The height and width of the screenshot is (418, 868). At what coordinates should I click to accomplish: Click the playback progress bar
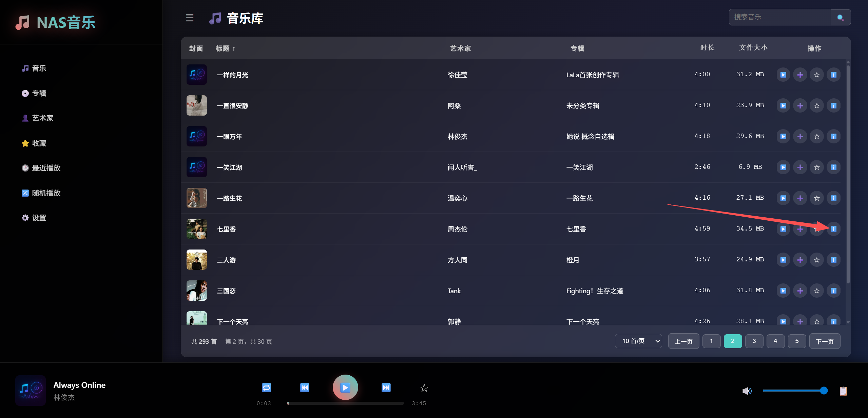[345, 403]
